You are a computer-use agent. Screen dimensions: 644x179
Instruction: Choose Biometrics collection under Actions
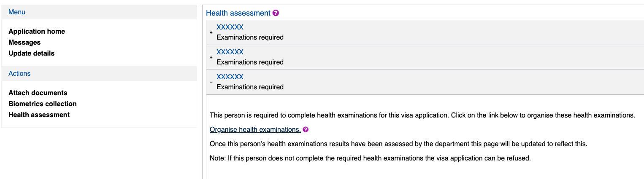click(43, 104)
